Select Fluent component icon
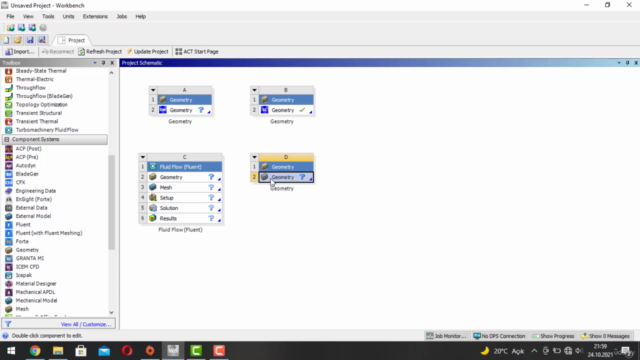The image size is (640, 360). (9, 224)
